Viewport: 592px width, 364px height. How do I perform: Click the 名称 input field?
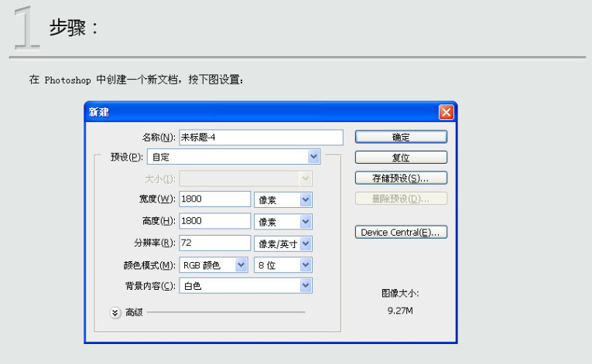pos(261,138)
